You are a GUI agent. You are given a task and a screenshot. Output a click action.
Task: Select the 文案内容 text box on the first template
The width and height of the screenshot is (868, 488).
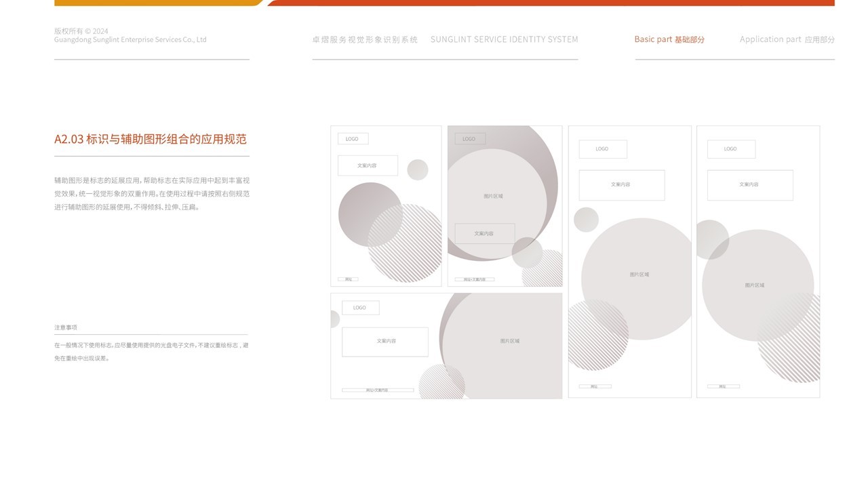pos(368,165)
